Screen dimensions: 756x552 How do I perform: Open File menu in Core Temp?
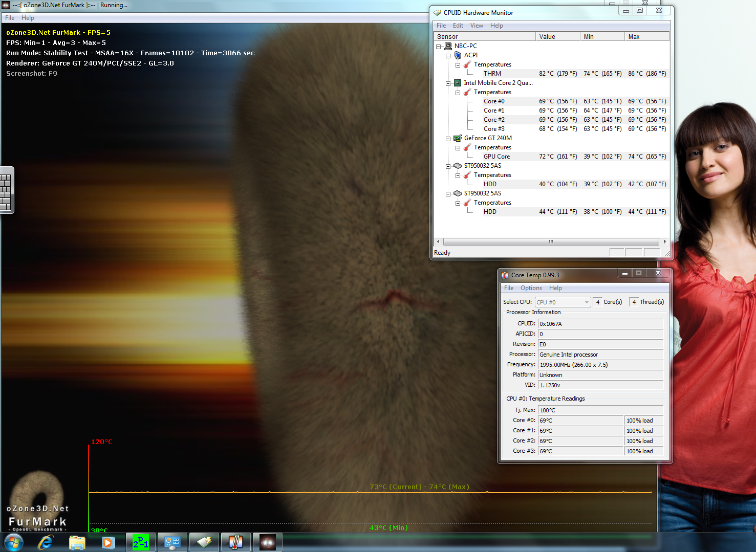tap(509, 288)
